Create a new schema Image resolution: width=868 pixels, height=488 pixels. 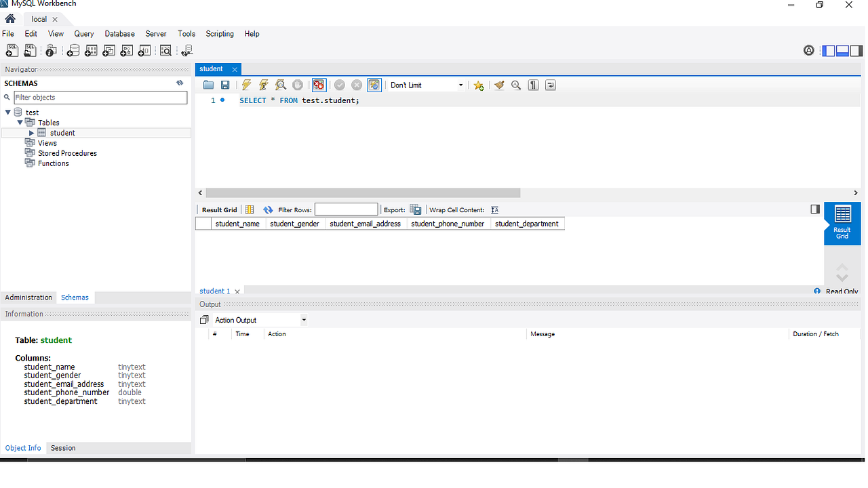[x=73, y=50]
